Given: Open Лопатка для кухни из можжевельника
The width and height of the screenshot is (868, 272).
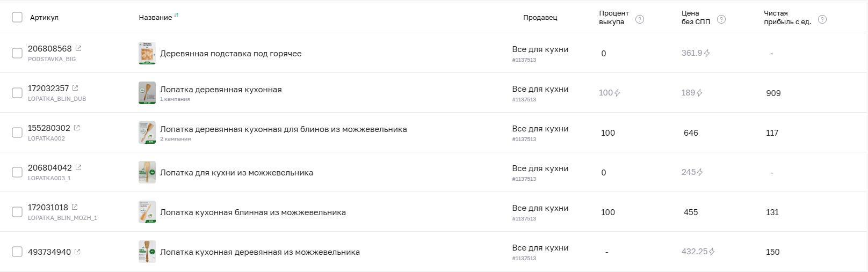Looking at the screenshot, I should coord(236,173).
